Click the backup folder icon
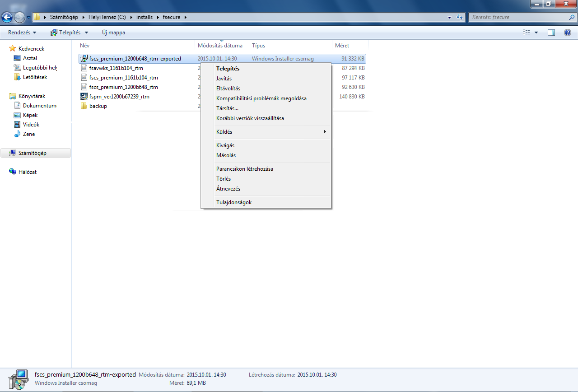 pyautogui.click(x=84, y=106)
